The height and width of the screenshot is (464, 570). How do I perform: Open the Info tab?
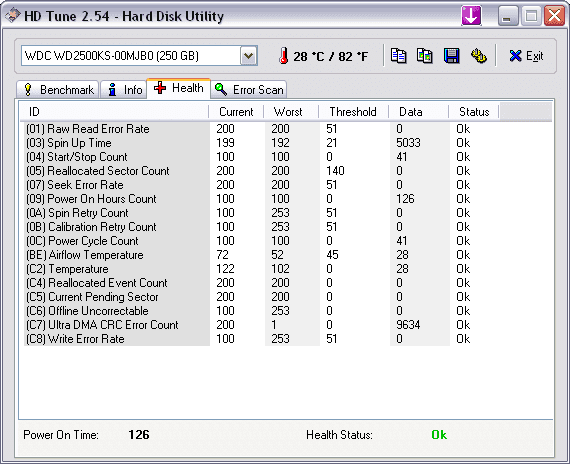coord(124,89)
